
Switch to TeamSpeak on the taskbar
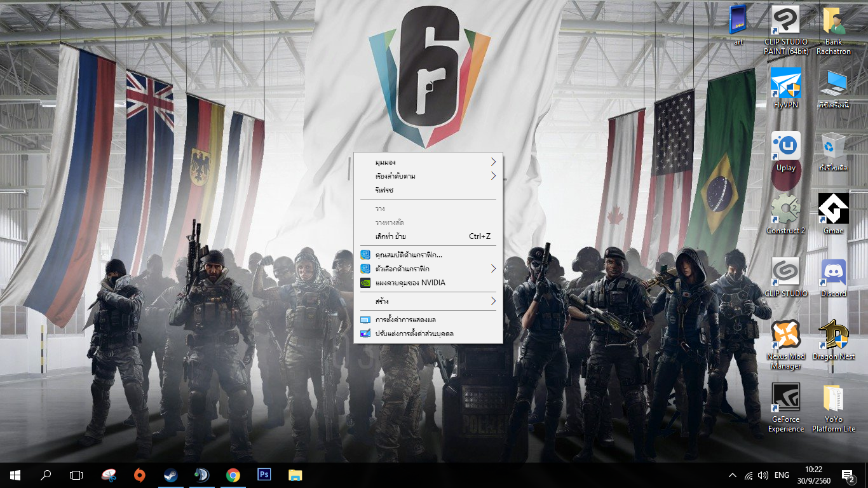click(x=202, y=475)
